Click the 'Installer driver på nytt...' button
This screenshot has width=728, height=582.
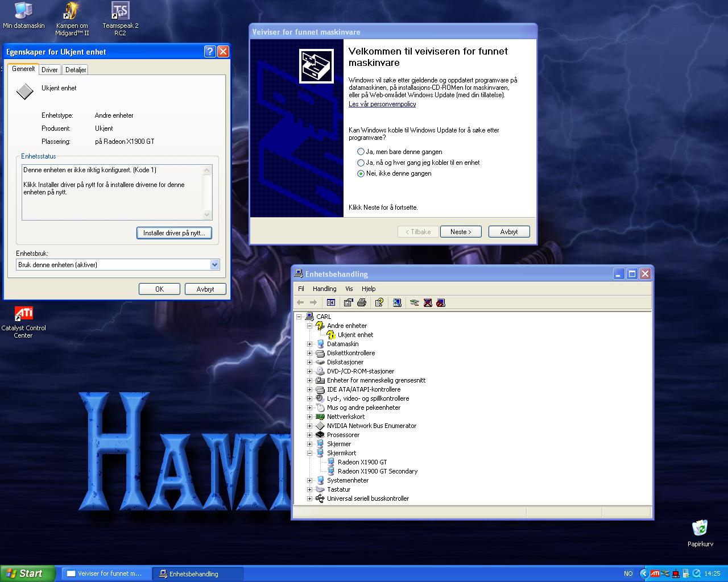pyautogui.click(x=174, y=233)
